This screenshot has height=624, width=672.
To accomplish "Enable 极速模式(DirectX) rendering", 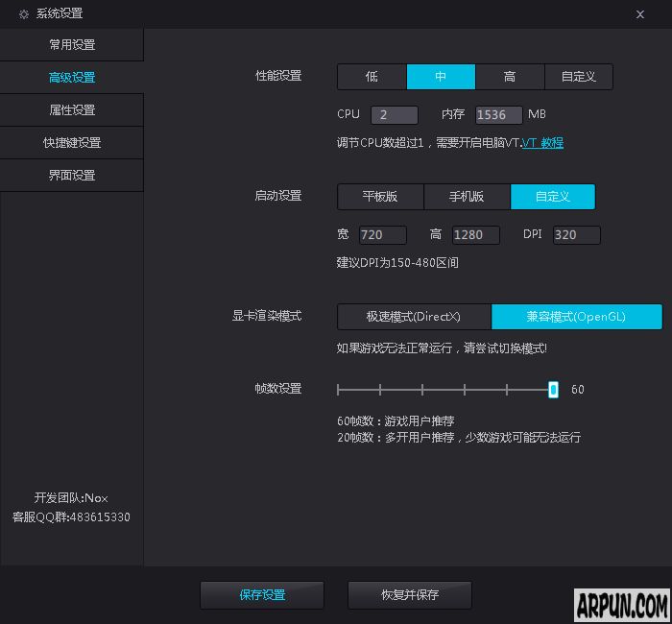I will pyautogui.click(x=414, y=317).
